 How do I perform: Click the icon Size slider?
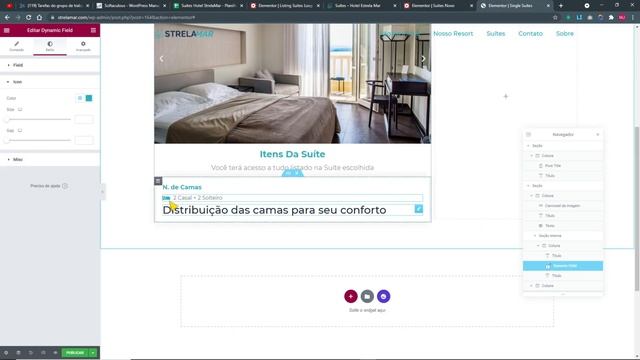(x=38, y=119)
